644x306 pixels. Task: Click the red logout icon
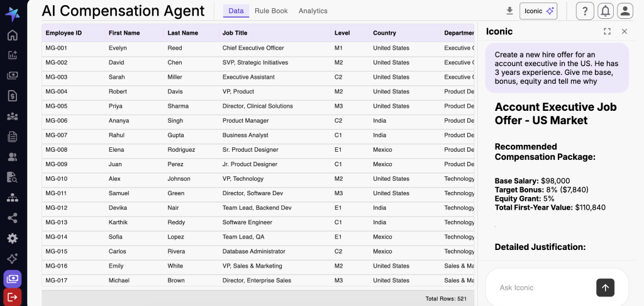point(13,297)
